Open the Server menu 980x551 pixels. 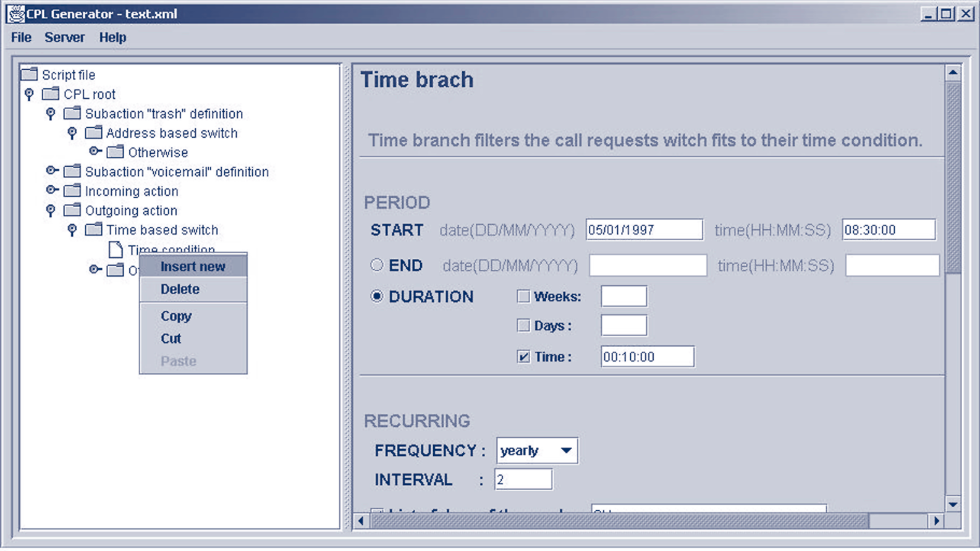tap(64, 38)
